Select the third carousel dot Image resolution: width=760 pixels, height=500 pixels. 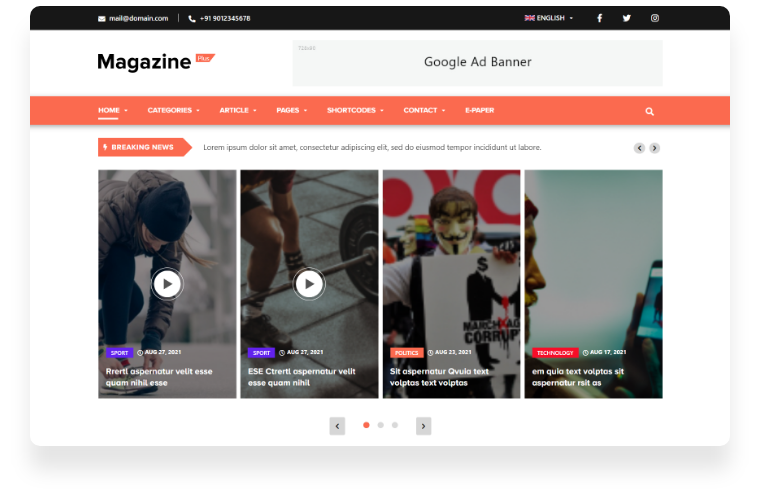(x=395, y=425)
